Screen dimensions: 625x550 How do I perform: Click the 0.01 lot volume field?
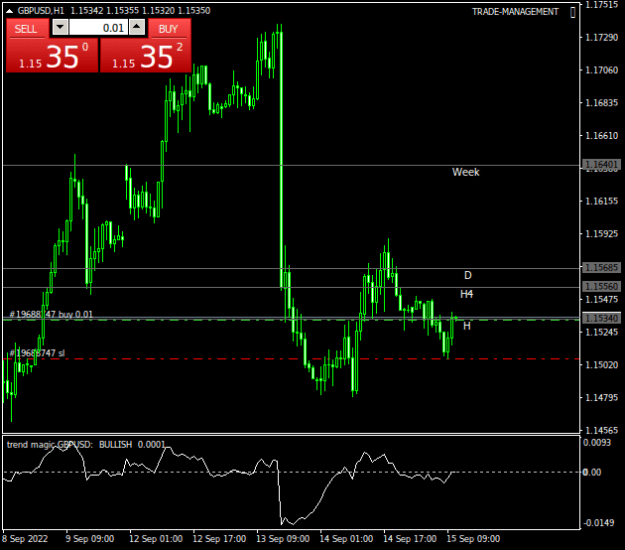(98, 28)
